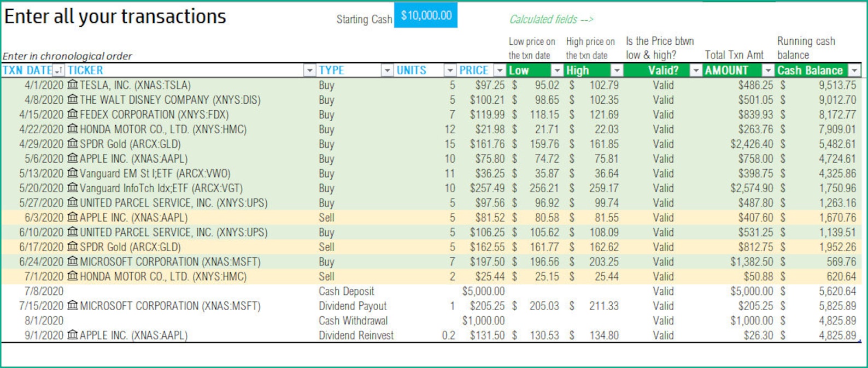
Task: Expand the High column filter dropdown
Action: tap(617, 70)
